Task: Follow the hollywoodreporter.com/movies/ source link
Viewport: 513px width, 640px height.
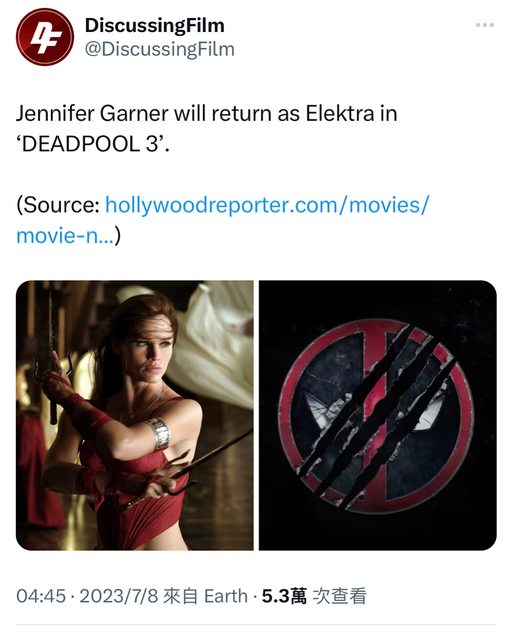Action: click(267, 204)
